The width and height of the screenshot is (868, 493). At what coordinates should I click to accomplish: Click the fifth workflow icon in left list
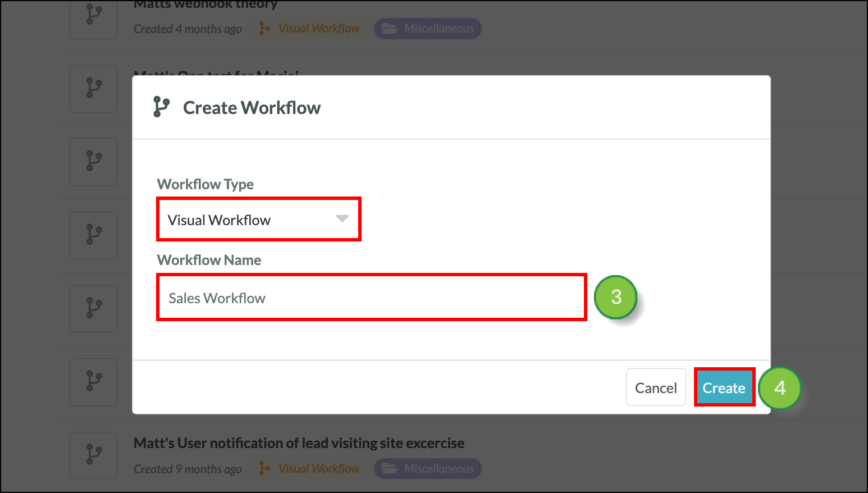(x=94, y=308)
